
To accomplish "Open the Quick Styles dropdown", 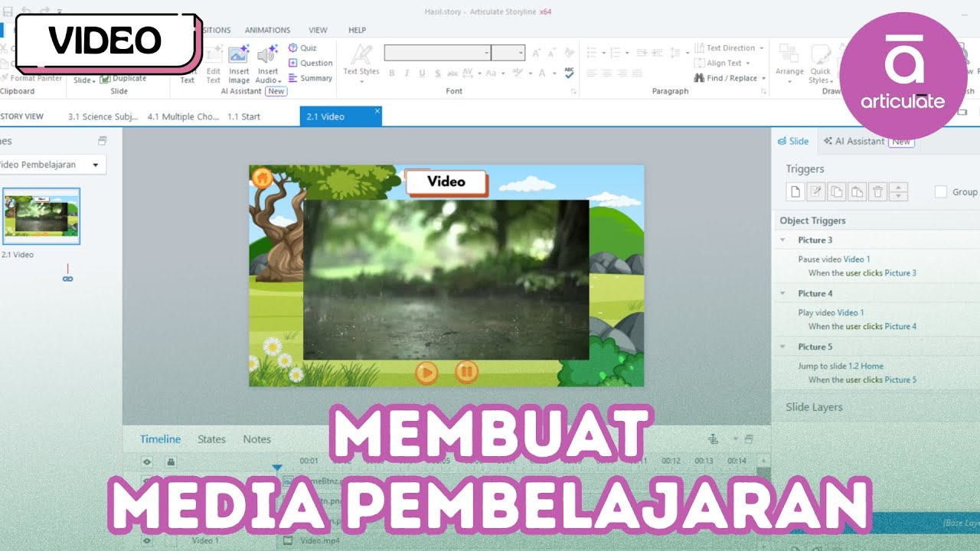I will coord(820,64).
